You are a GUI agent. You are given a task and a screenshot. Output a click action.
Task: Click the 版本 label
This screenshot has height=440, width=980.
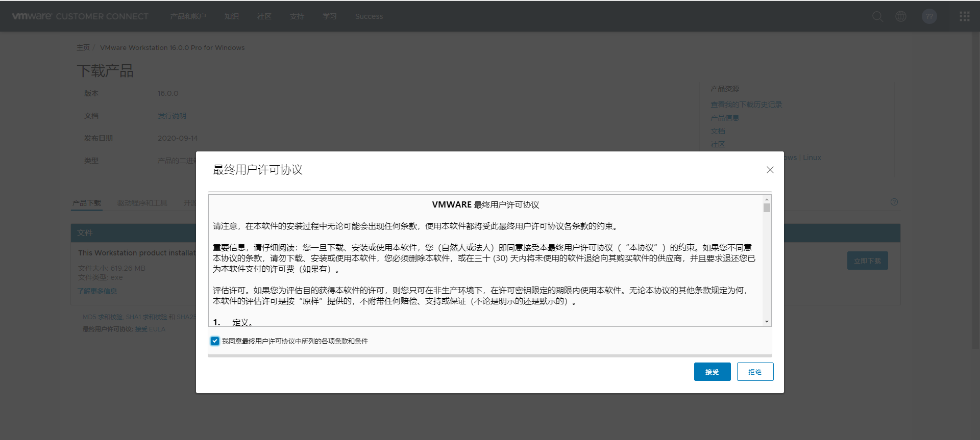91,93
